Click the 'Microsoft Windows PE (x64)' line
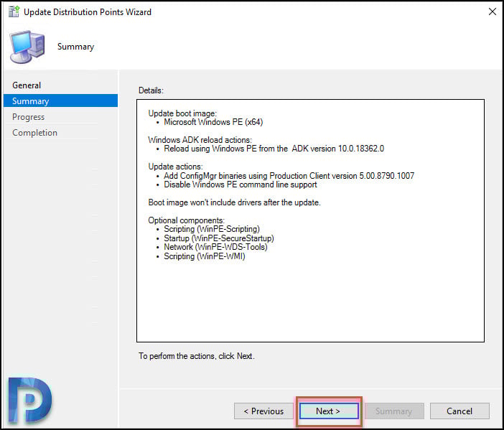 [x=213, y=122]
